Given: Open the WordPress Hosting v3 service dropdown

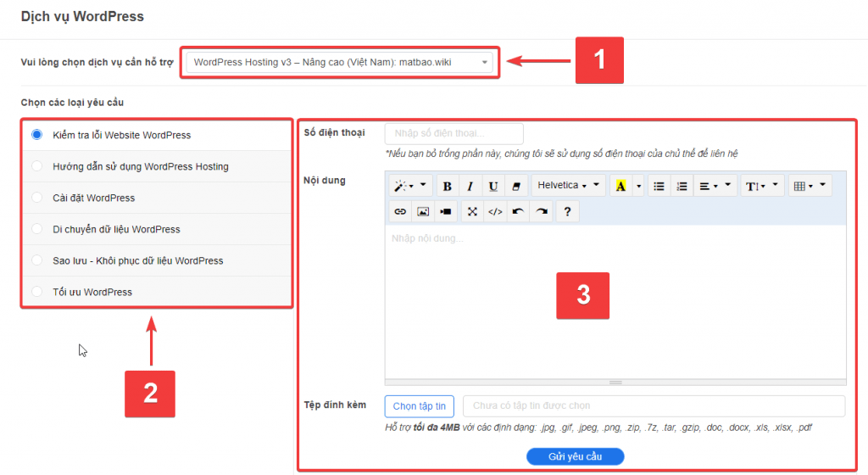Looking at the screenshot, I should coord(339,62).
